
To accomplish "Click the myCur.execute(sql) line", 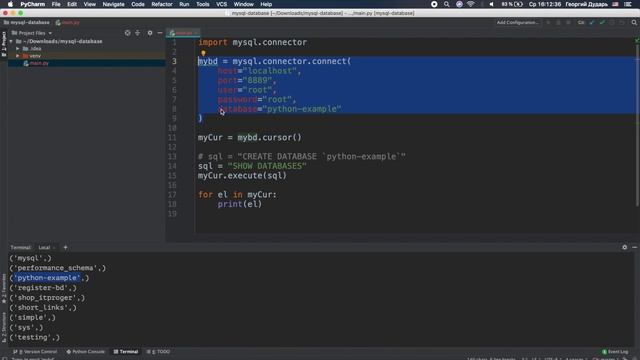I will (x=242, y=176).
